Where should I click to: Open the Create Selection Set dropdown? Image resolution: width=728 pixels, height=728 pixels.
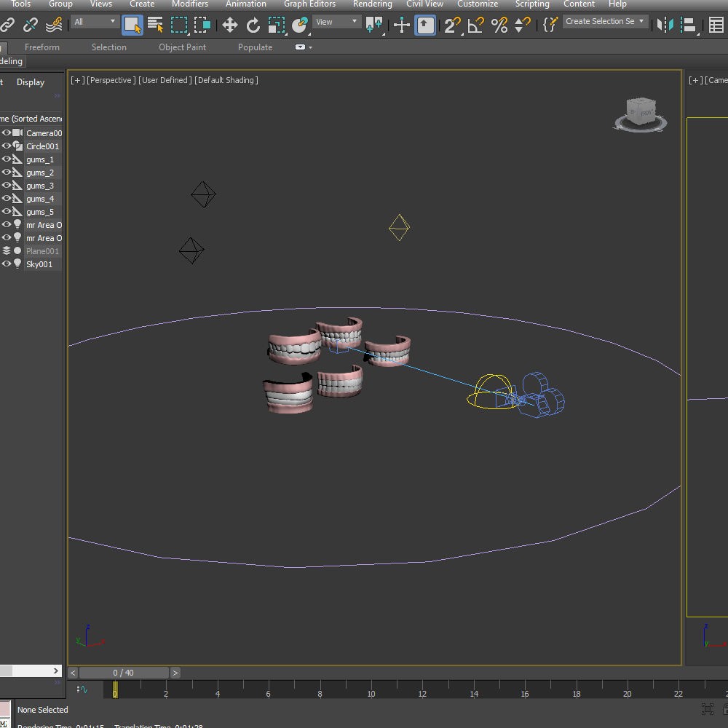pyautogui.click(x=605, y=21)
